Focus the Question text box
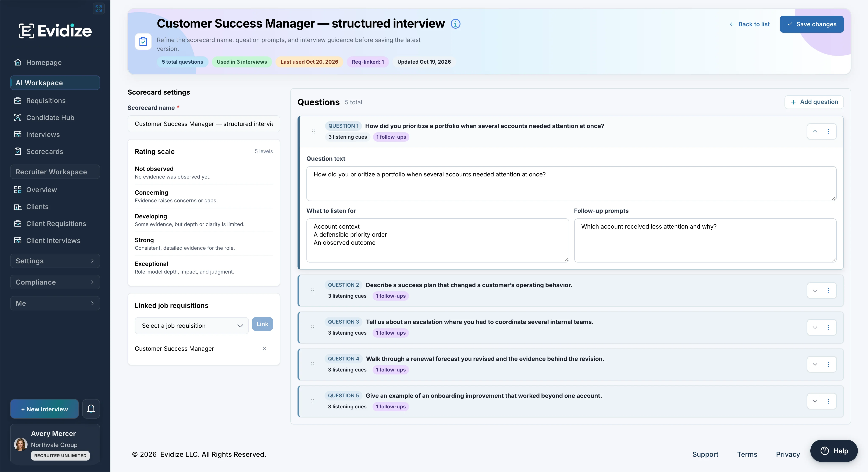This screenshot has height=472, width=868. 571,183
